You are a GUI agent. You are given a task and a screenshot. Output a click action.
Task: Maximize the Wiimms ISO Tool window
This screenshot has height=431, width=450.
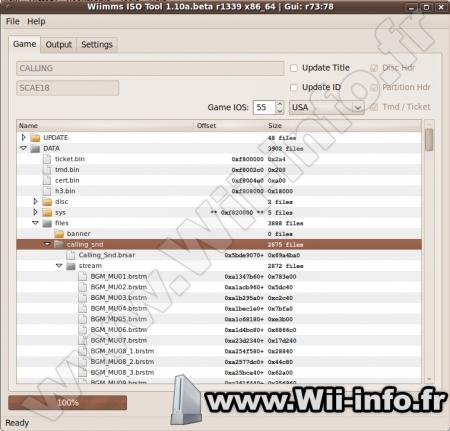[x=426, y=7]
